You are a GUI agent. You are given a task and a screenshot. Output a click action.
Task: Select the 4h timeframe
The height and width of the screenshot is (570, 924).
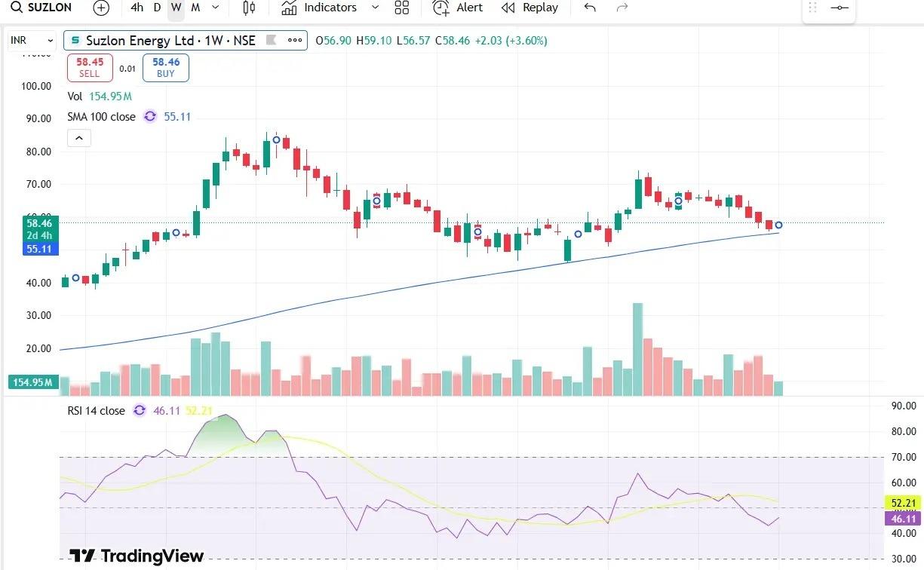click(137, 8)
